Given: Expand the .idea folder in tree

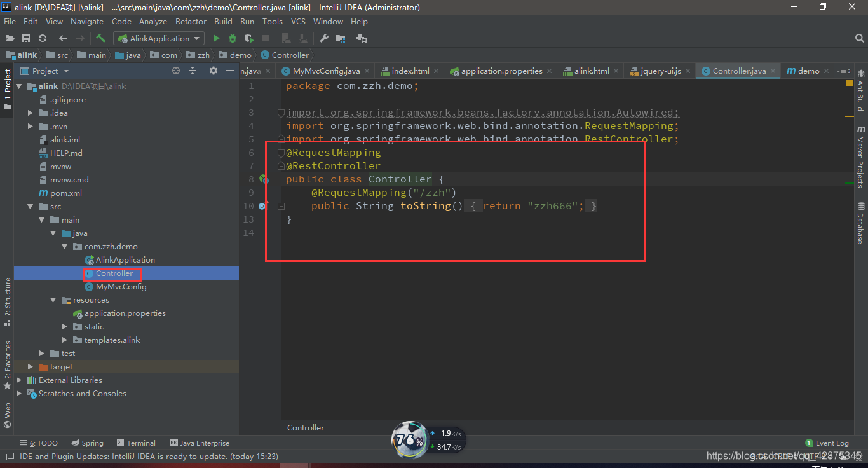Looking at the screenshot, I should click(x=31, y=113).
